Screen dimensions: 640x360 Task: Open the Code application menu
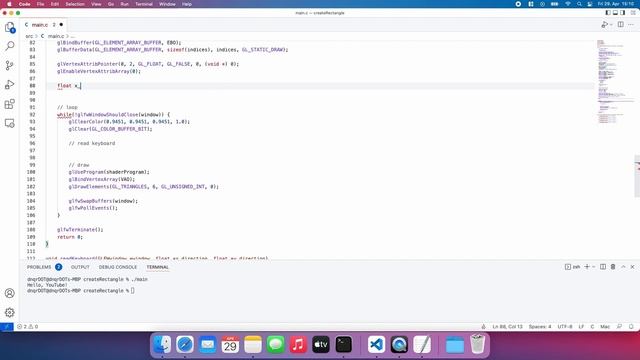tap(24, 4)
